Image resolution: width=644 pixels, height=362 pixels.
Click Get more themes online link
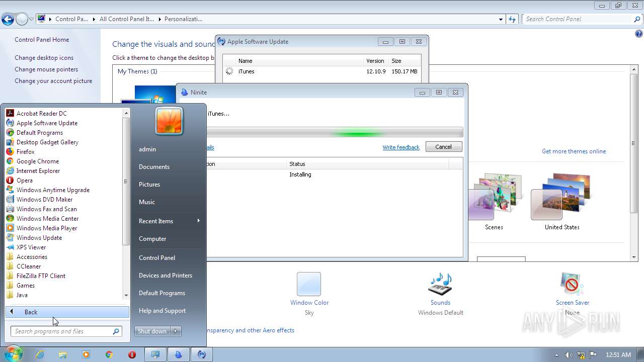coord(574,151)
